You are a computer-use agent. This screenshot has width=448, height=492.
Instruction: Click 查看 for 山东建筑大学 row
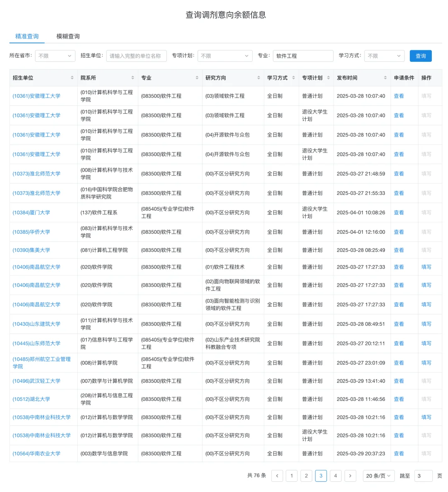(x=399, y=324)
